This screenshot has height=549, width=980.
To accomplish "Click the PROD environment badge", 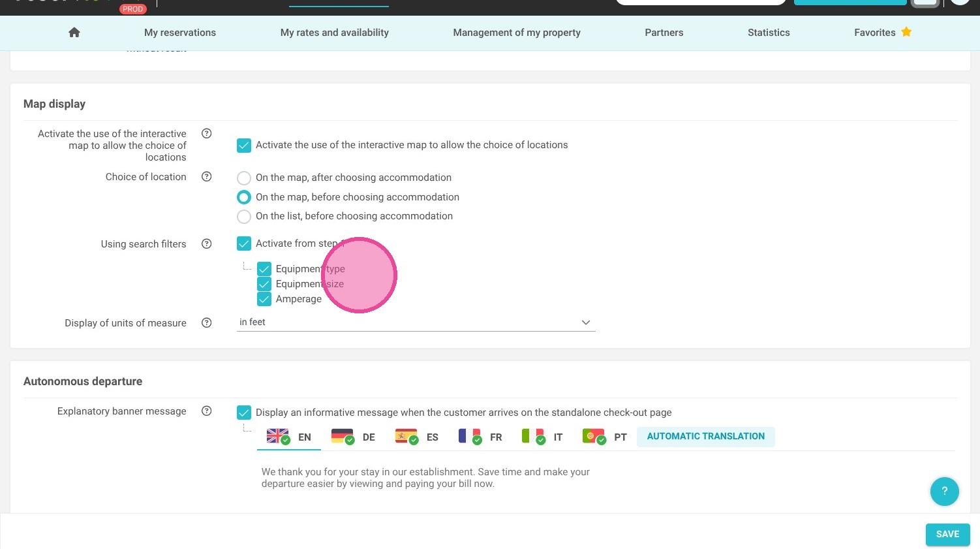I will click(x=133, y=8).
